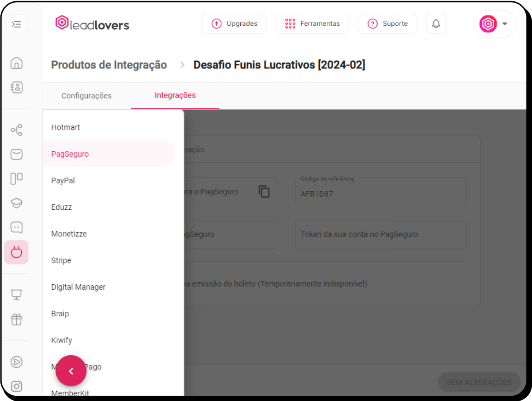The height and width of the screenshot is (401, 532).
Task: Expand the sidebar menu toggle icon
Action: point(16,24)
